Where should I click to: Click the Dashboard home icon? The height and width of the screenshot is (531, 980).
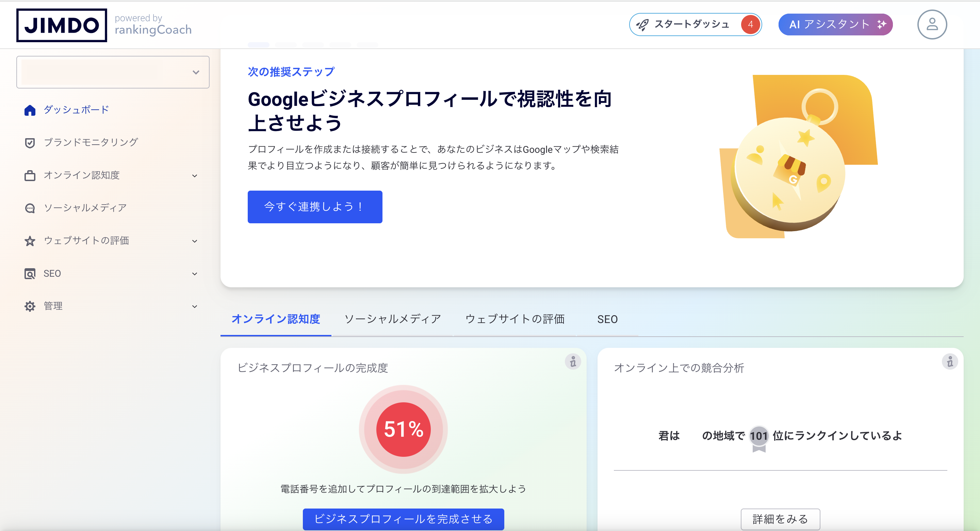(x=30, y=110)
